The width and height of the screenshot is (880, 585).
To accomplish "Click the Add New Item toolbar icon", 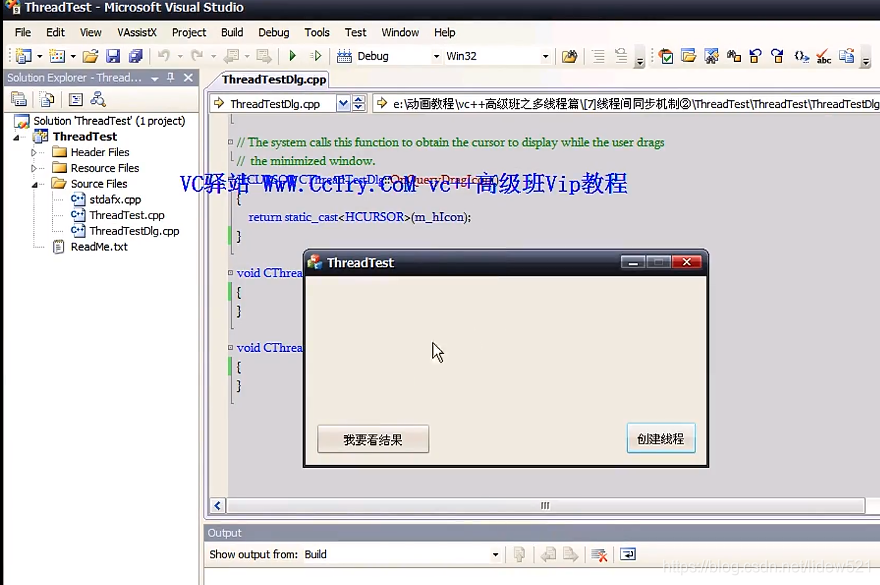I will [57, 56].
